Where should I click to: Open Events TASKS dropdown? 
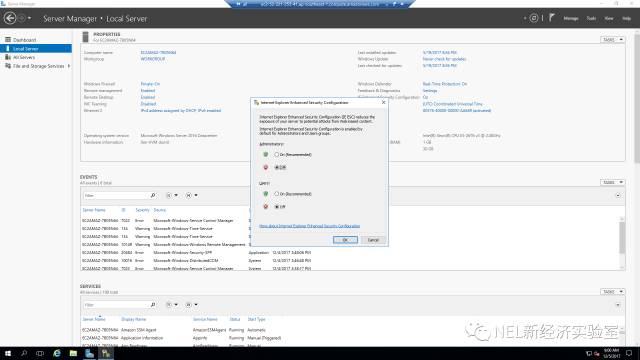(612, 182)
